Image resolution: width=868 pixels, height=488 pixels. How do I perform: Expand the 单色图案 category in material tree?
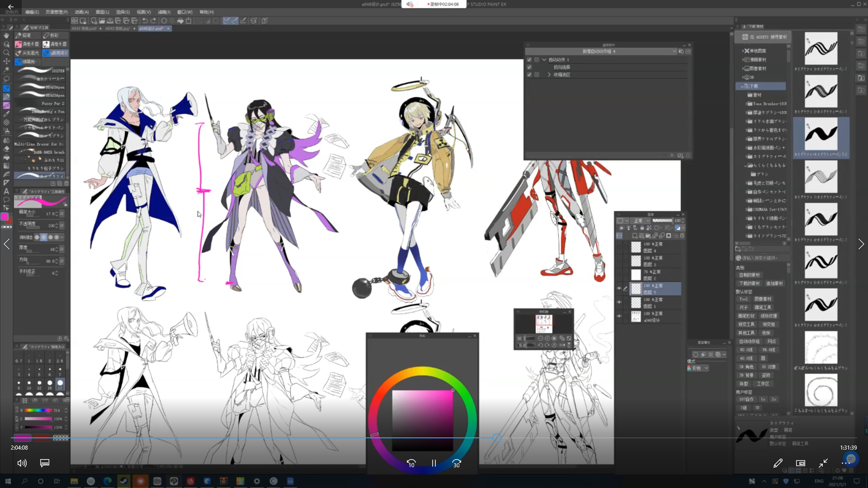click(x=742, y=51)
